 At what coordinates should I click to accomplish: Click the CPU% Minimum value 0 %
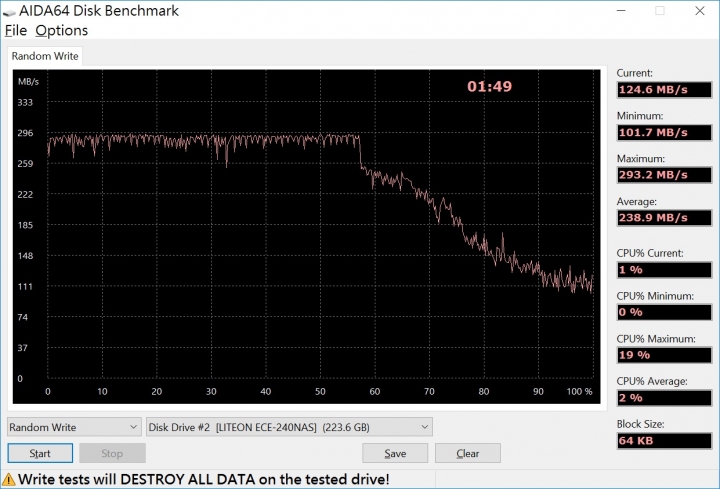tap(664, 312)
